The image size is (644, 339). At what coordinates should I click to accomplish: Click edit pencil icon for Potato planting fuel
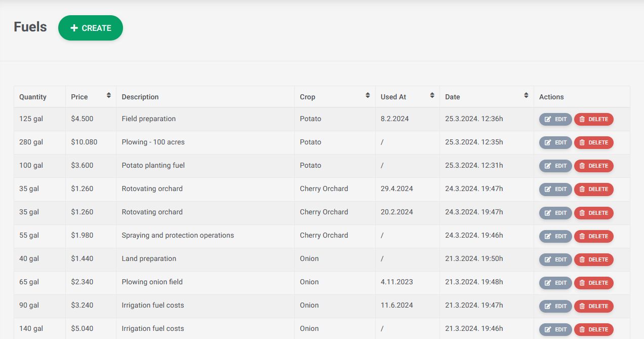click(548, 166)
